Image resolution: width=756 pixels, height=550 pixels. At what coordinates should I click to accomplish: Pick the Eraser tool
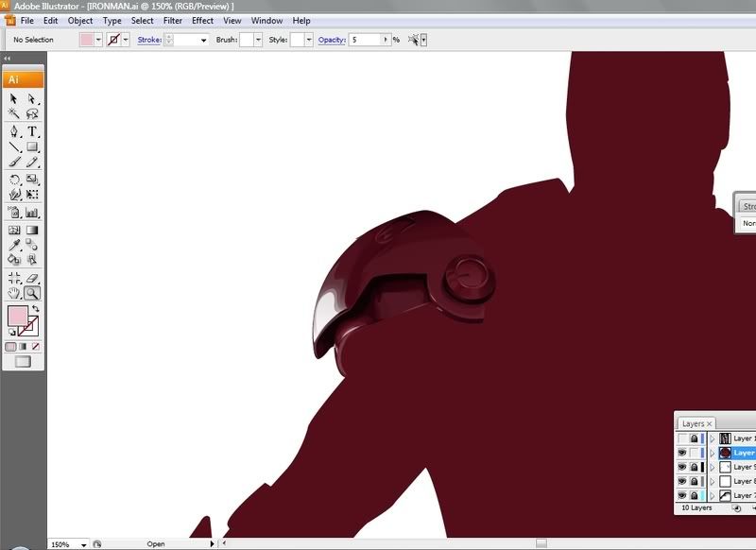(32, 278)
